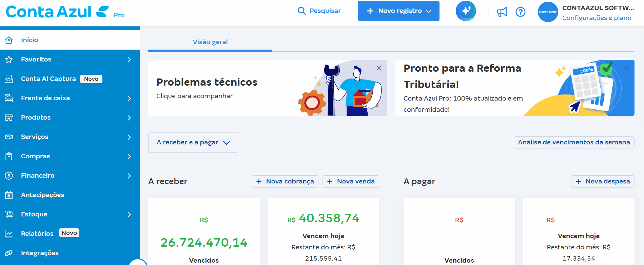Expand the Produtos submenu chevron
The image size is (644, 265).
pyautogui.click(x=129, y=118)
